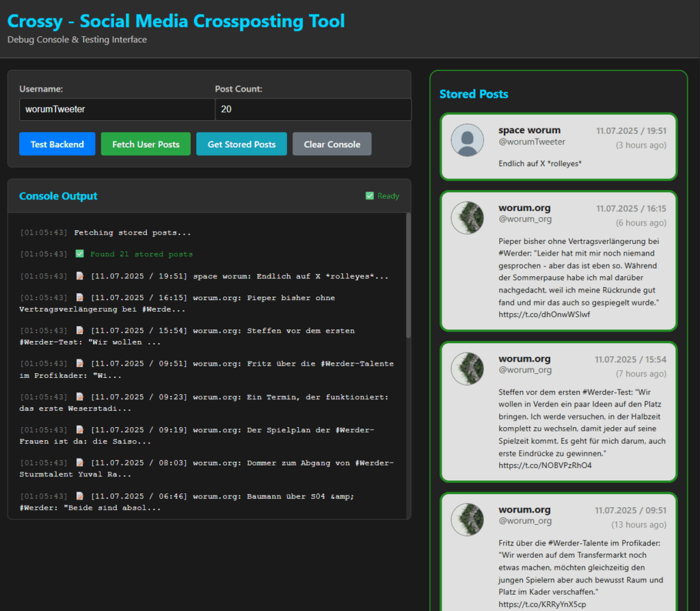Click the @worumTweeter handle in first post

tap(532, 141)
